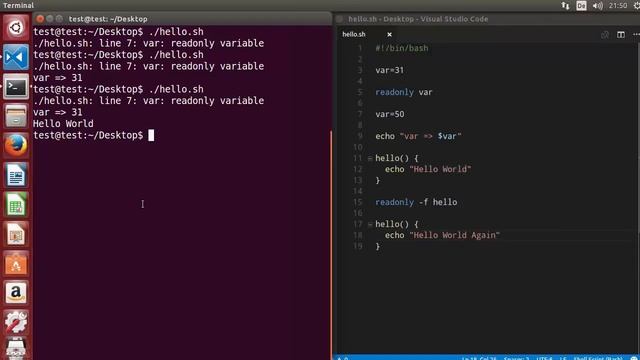
Task: Collapse the second hello() function fold
Action: (370, 224)
